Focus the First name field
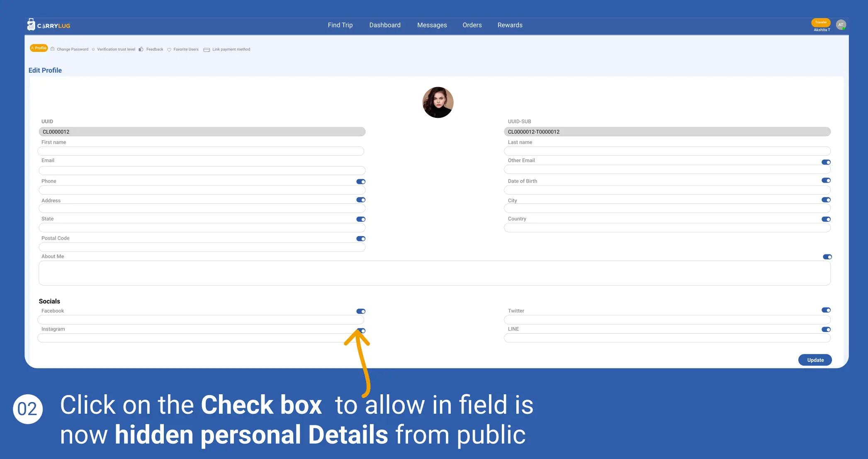The image size is (868, 459). click(201, 151)
